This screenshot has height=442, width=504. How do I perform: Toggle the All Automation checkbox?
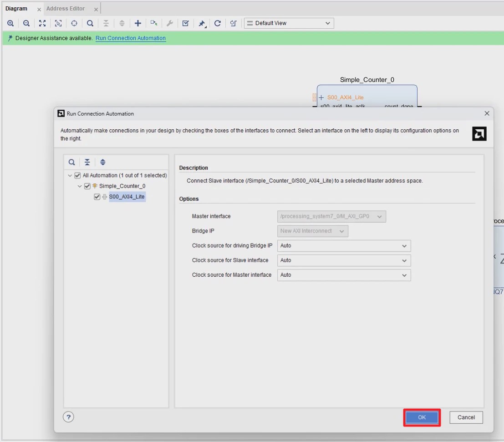[77, 175]
